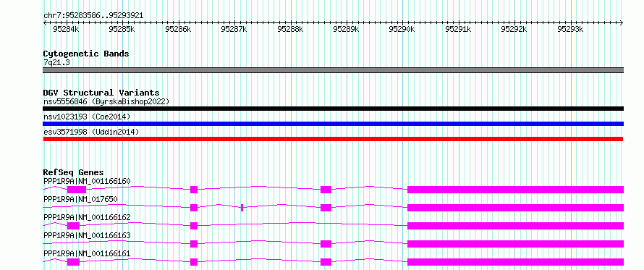644x270 pixels.
Task: Select NM_001166161 small exon near 95286k
Action: point(194,262)
